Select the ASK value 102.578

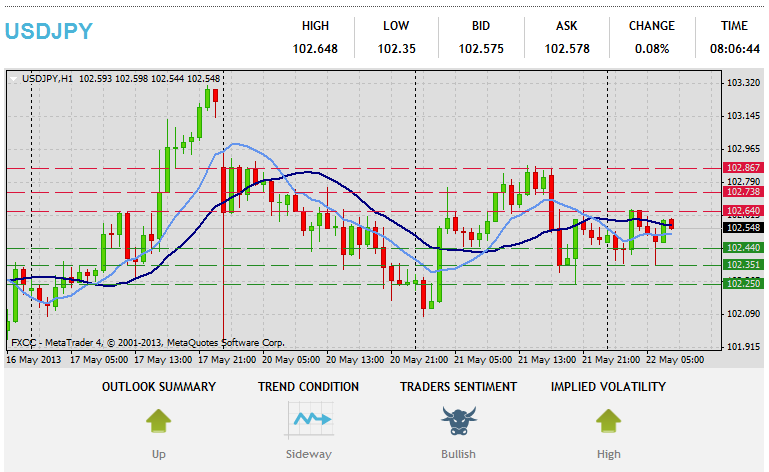[567, 49]
